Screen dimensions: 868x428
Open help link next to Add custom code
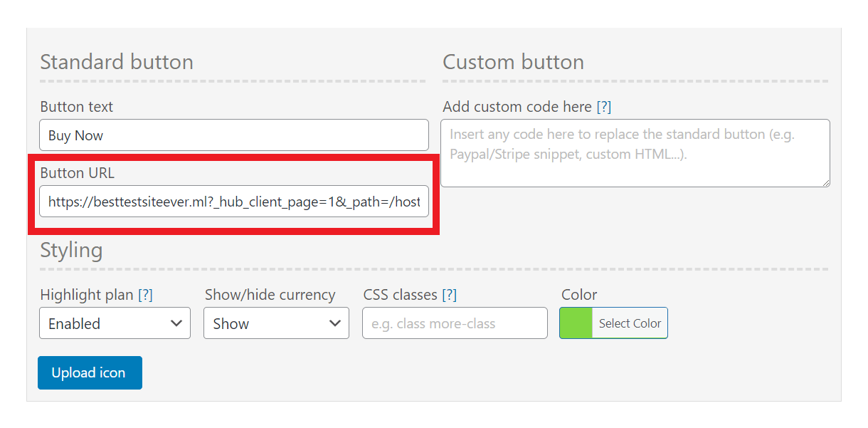click(603, 107)
